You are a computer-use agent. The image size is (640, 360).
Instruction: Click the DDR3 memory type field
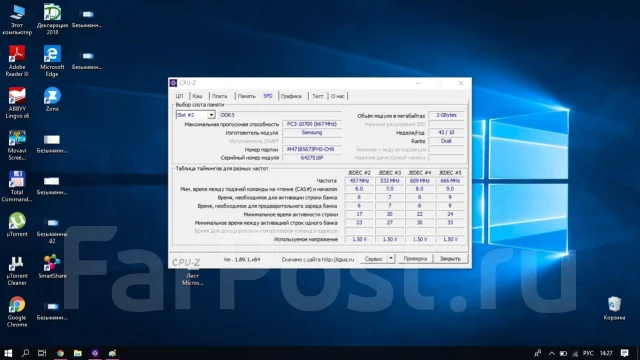click(x=281, y=115)
